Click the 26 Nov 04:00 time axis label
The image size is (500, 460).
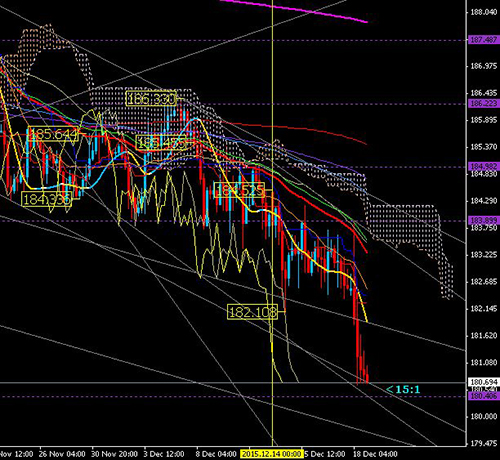[62, 454]
